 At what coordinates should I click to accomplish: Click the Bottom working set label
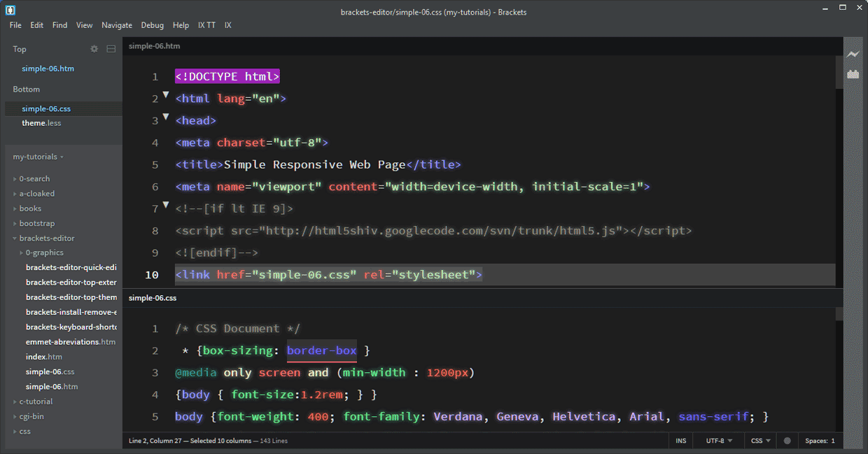click(26, 89)
